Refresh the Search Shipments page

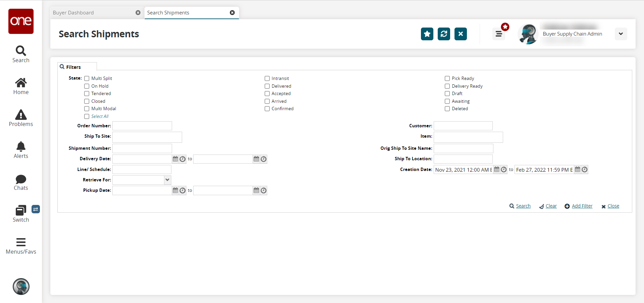pos(444,34)
